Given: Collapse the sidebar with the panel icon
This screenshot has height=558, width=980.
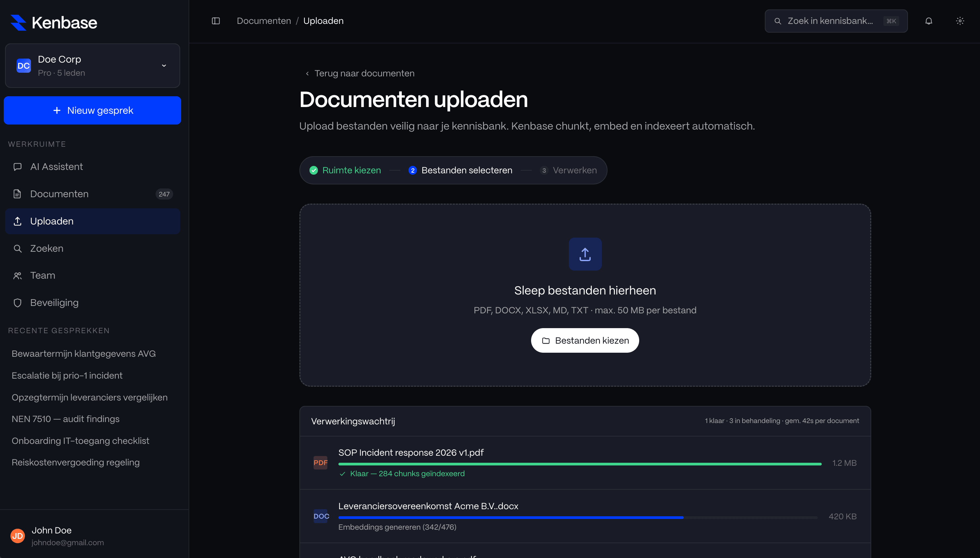Looking at the screenshot, I should [216, 21].
